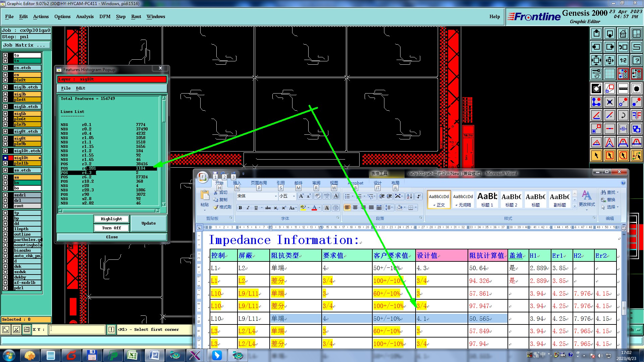This screenshot has width=644, height=362.
Task: Toggle the checkbox beside the sig8t layer
Action: [x=5, y=138]
